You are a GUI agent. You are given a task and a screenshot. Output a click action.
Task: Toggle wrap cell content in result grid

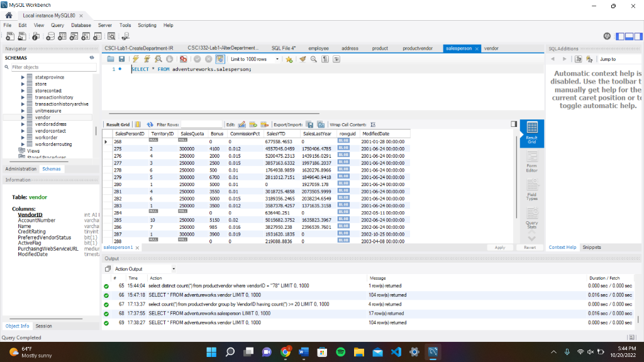(x=372, y=124)
